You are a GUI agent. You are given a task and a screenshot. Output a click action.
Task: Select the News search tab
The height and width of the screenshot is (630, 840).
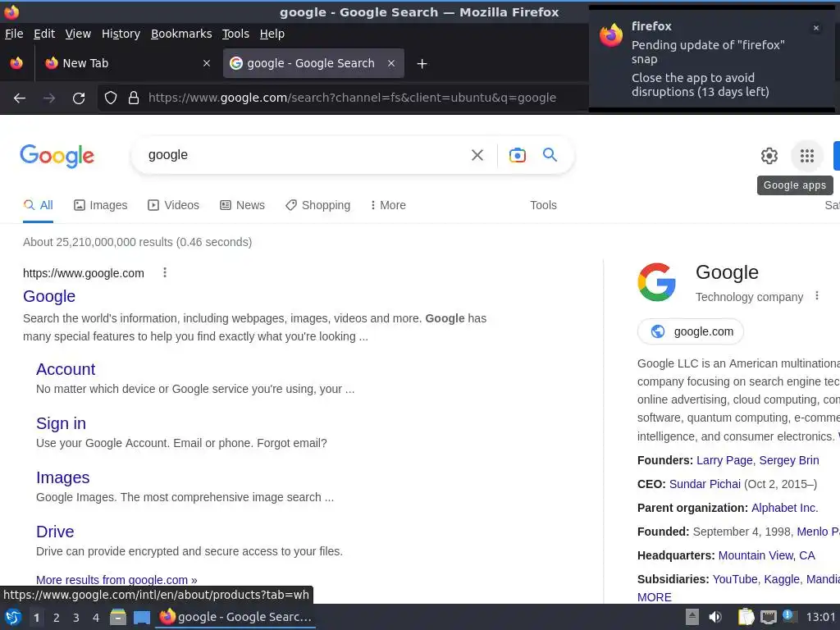coord(242,205)
